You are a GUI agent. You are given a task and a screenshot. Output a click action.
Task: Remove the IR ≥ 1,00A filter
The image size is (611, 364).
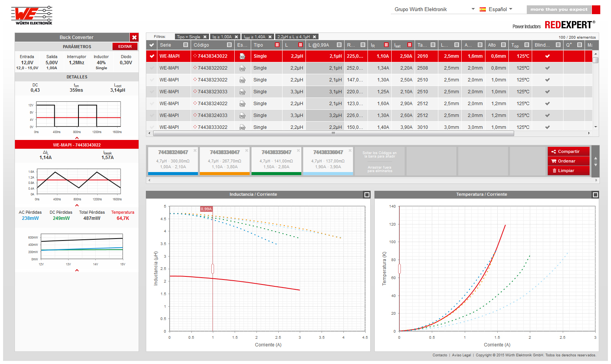(x=236, y=37)
